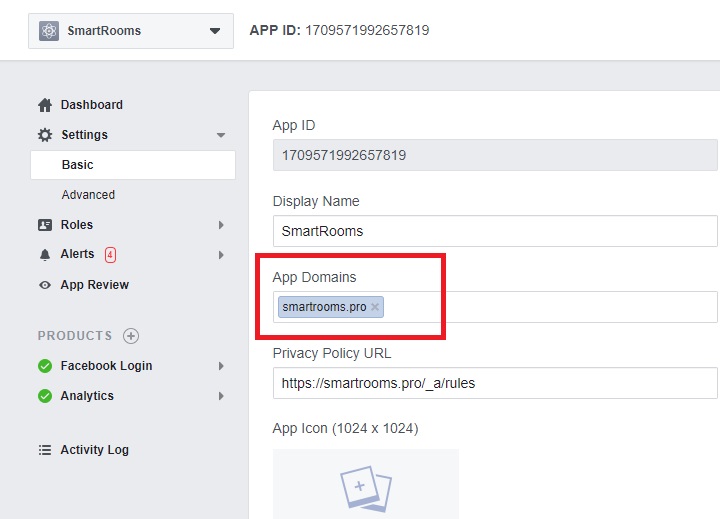The height and width of the screenshot is (519, 720).
Task: Open the Dashboard page
Action: tap(92, 105)
